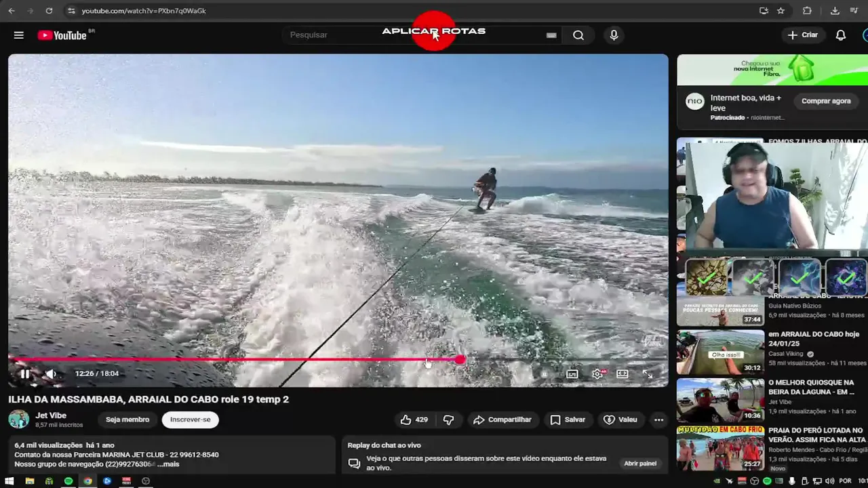Start voice search with the microphone
This screenshot has width=868, height=488.
[x=614, y=35]
